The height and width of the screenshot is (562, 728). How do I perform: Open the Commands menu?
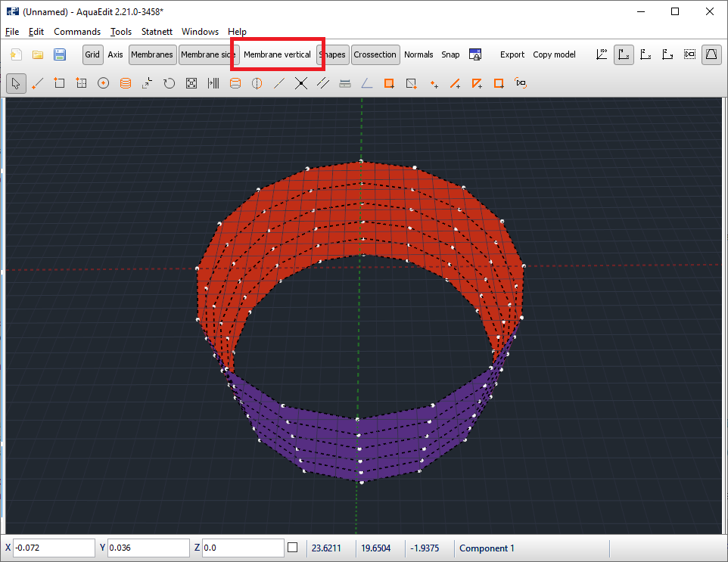tap(77, 32)
